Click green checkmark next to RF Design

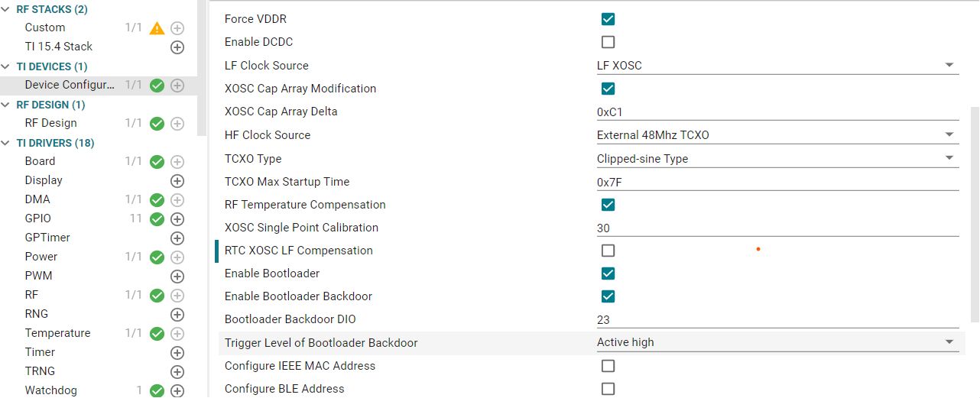click(157, 124)
